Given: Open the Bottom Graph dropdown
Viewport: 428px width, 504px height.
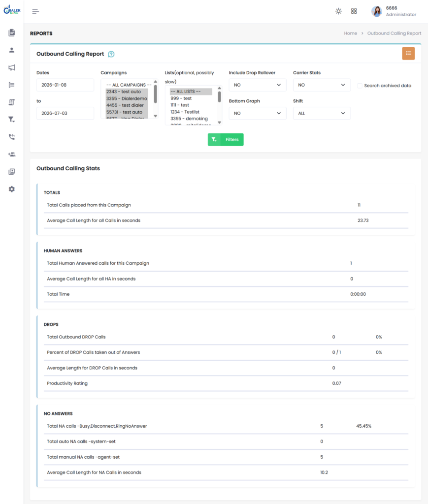Looking at the screenshot, I should coord(257,113).
